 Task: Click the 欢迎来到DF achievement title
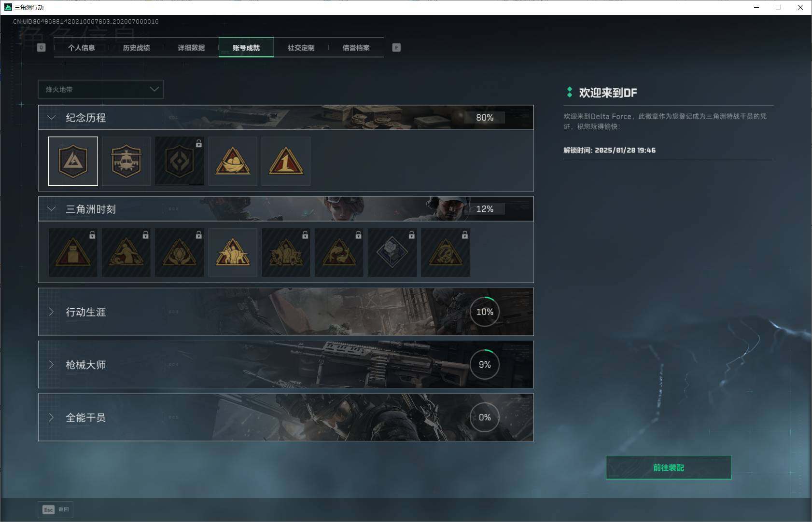coord(608,93)
